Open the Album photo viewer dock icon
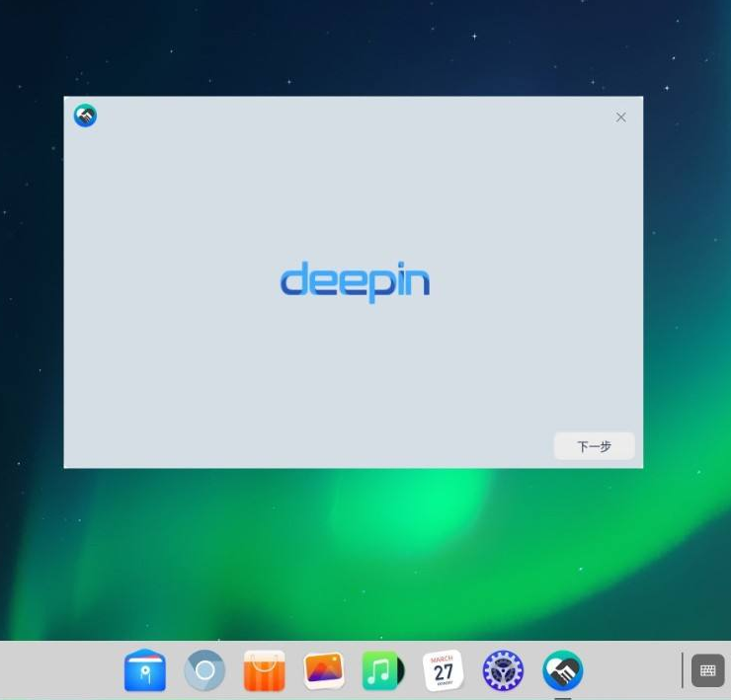This screenshot has width=731, height=700. pyautogui.click(x=324, y=671)
